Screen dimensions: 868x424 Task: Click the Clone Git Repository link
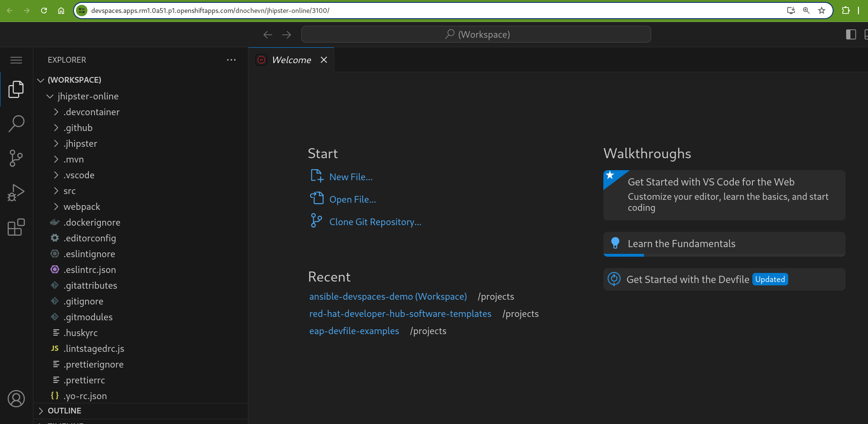point(375,222)
